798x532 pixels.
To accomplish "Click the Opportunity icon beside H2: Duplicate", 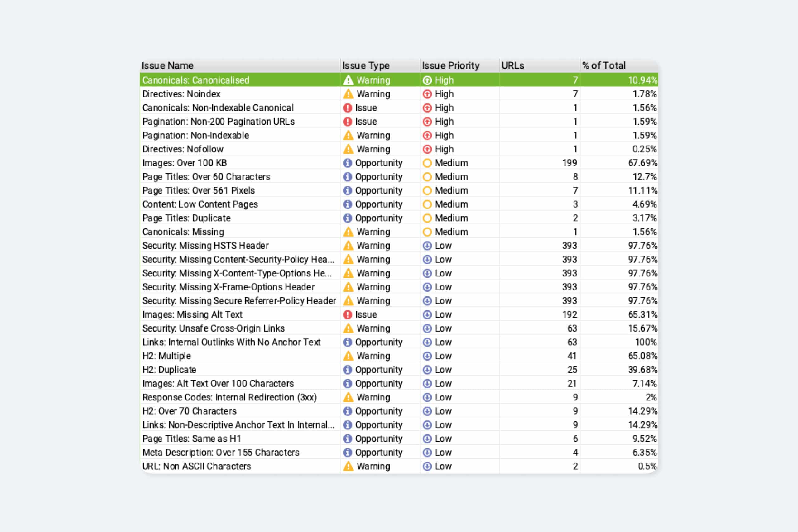I will (x=348, y=370).
